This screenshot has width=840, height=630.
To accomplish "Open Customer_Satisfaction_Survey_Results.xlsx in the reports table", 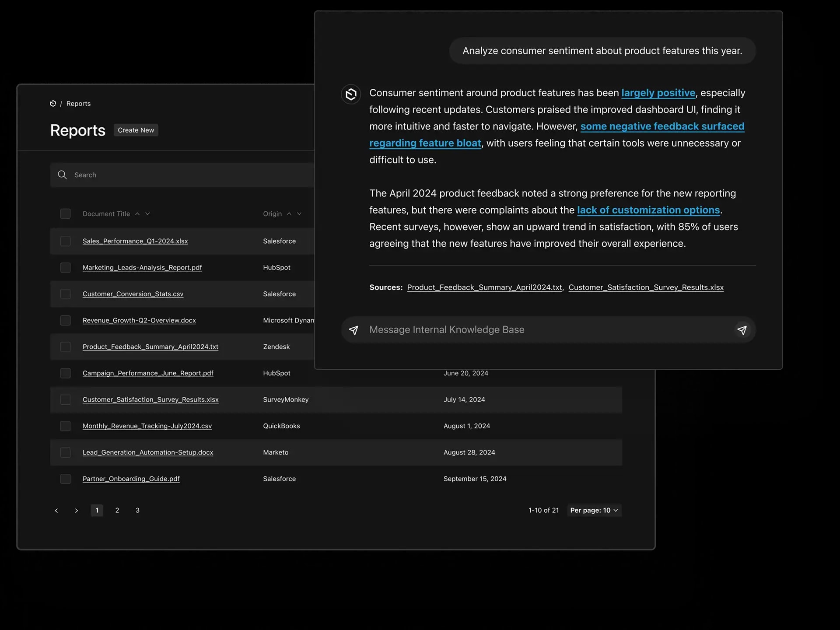I will 150,400.
